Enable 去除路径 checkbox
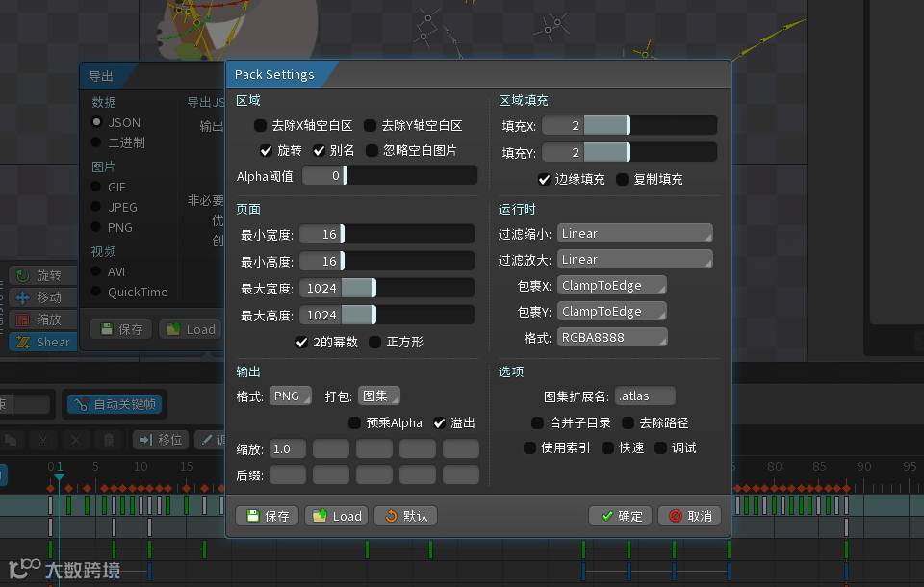 click(x=629, y=422)
